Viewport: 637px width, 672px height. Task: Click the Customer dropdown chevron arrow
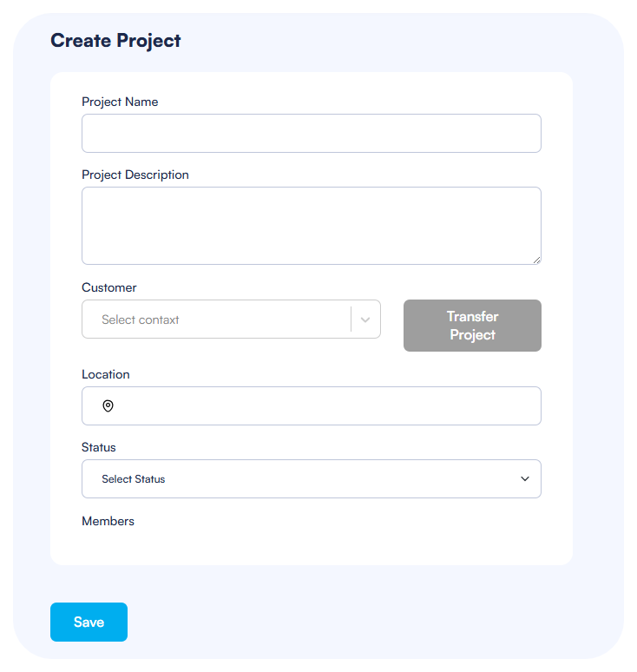click(365, 320)
